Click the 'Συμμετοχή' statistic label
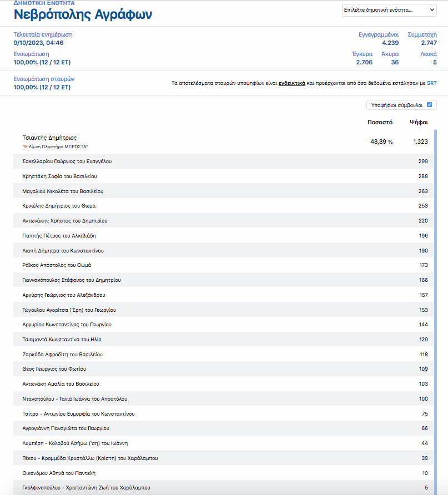This screenshot has height=495, width=448. click(422, 34)
